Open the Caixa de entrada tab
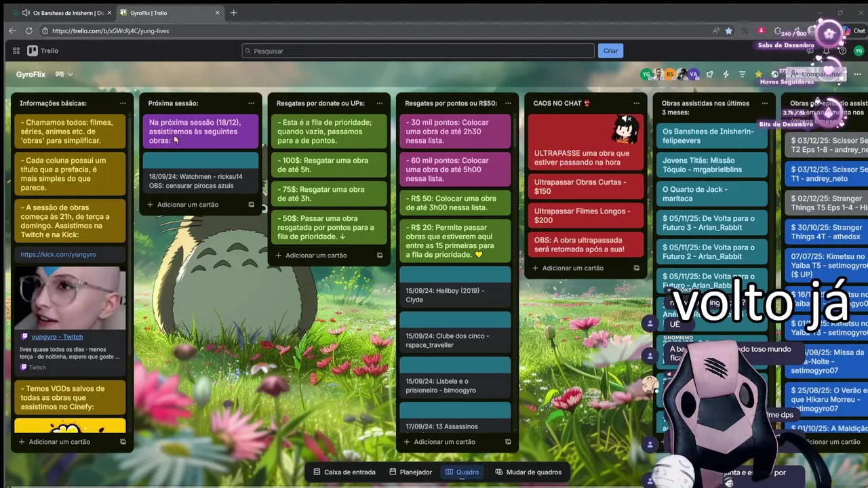Image resolution: width=868 pixels, height=488 pixels. (x=344, y=472)
